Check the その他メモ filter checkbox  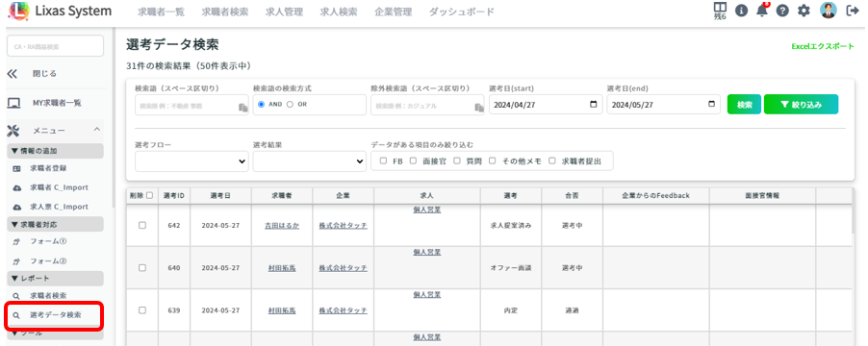(x=492, y=161)
